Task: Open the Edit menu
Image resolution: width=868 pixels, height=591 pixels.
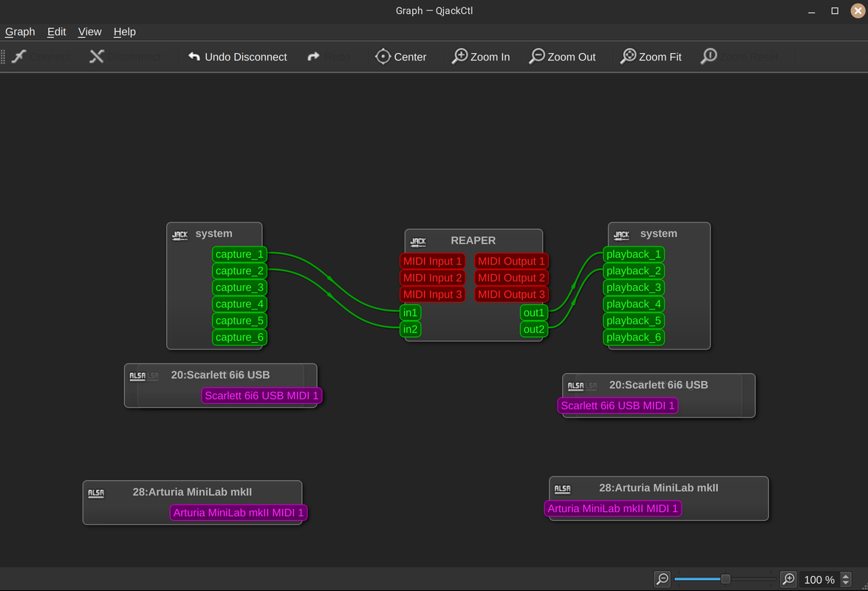Action: [x=56, y=32]
